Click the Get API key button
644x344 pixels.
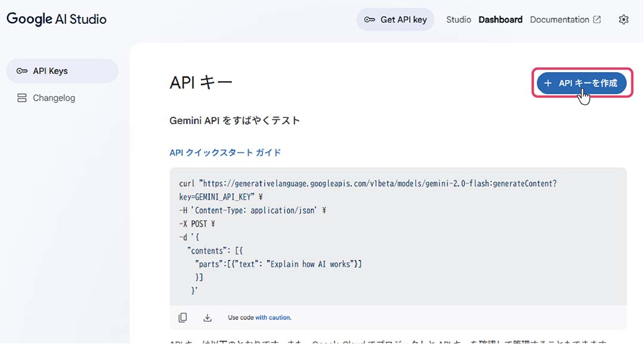pos(395,20)
